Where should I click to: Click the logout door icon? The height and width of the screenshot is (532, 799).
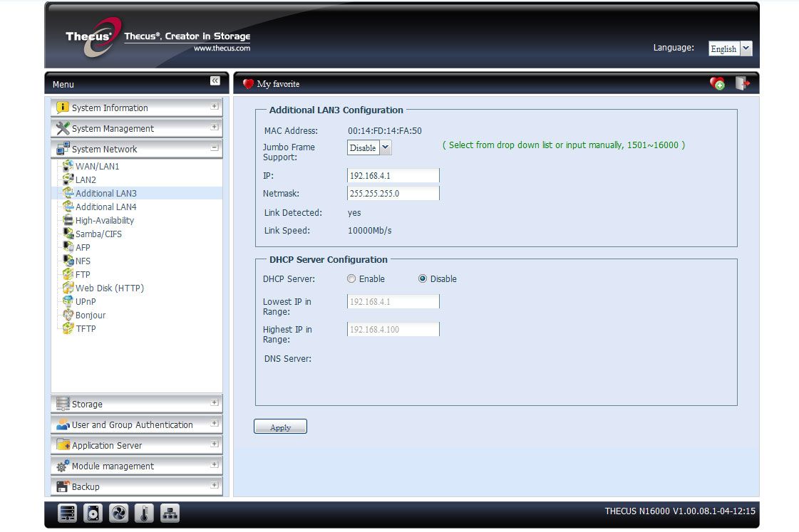tap(743, 83)
